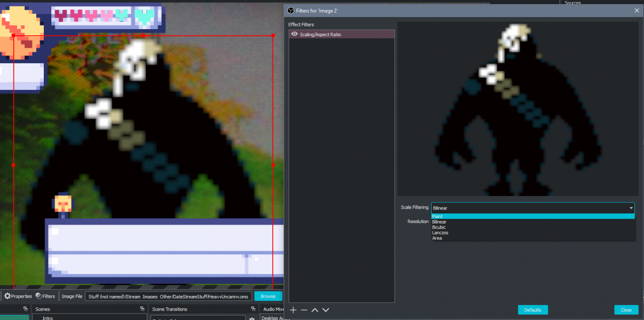Pop out the Scene Transitions dock panel

click(x=252, y=309)
